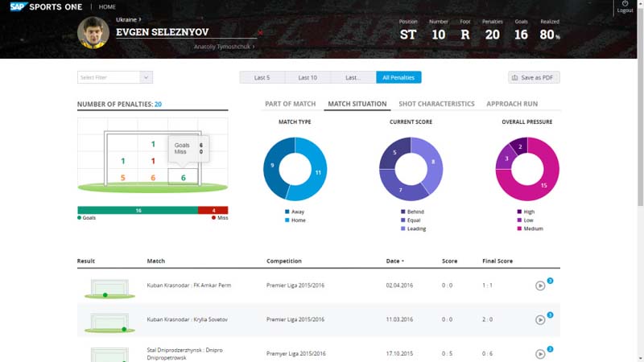Switch to the All Penalties filter

pos(398,77)
